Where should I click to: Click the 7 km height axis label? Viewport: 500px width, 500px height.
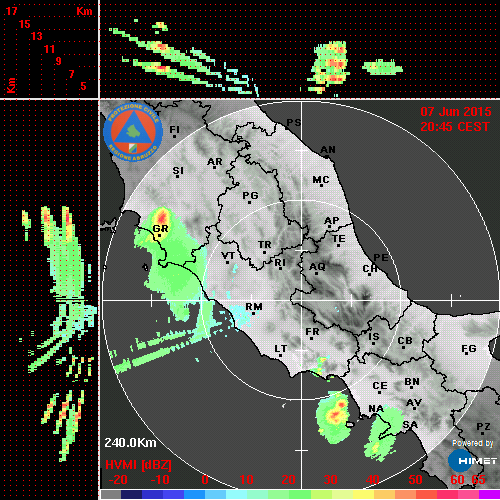click(71, 74)
